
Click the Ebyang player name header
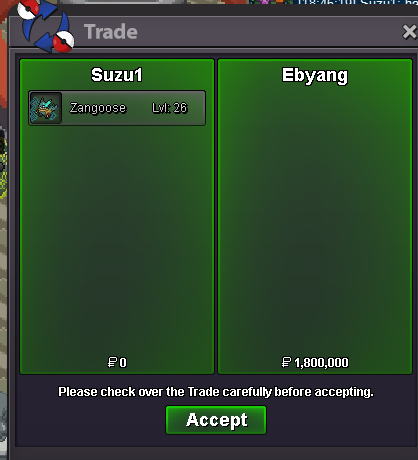(315, 76)
